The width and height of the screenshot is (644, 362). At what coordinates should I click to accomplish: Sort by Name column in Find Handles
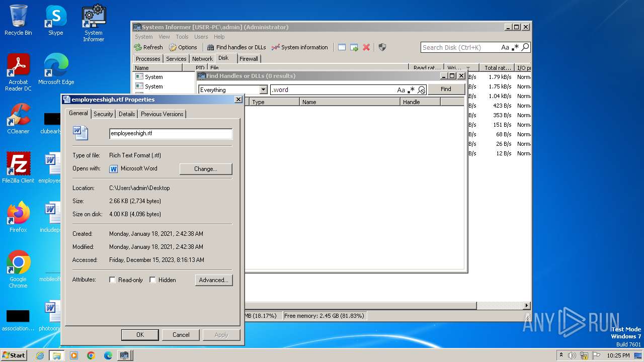(x=350, y=102)
